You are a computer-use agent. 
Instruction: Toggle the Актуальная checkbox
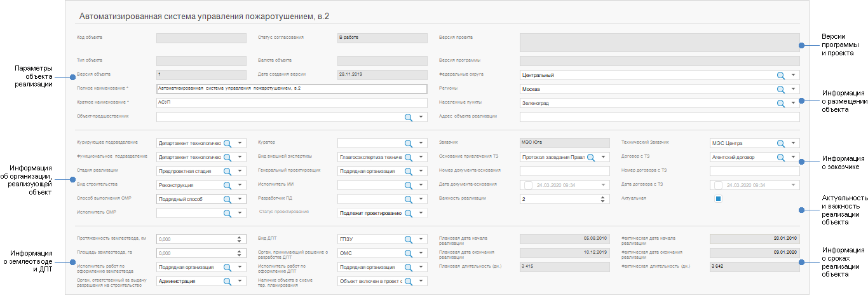click(717, 199)
